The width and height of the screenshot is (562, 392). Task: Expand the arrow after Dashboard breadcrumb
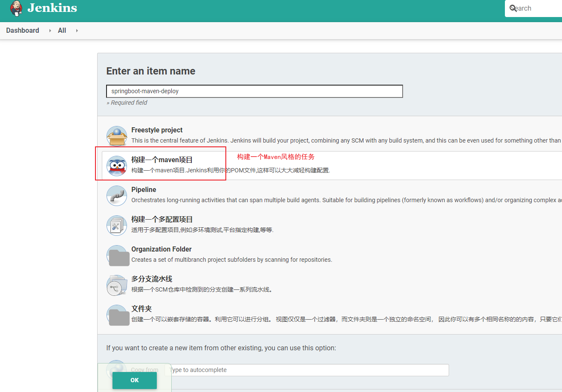pos(50,31)
